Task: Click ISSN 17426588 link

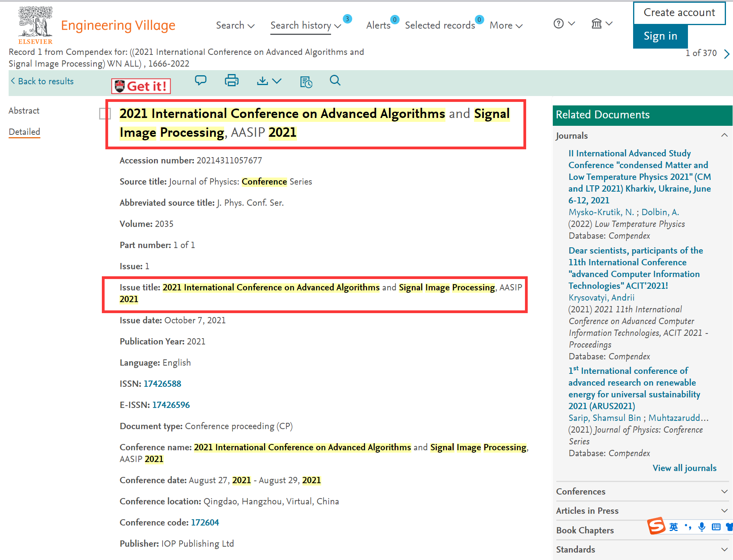Action: click(162, 384)
